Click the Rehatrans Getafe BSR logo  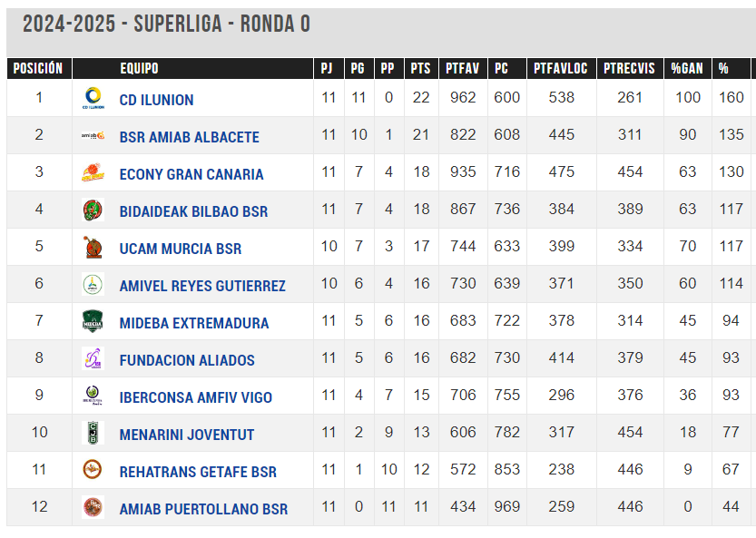click(93, 470)
